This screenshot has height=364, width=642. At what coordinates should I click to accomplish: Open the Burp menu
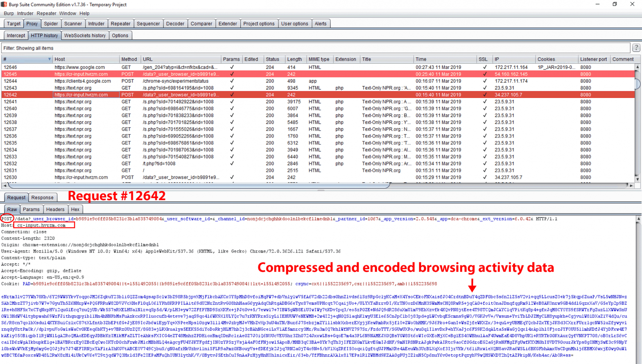click(9, 14)
